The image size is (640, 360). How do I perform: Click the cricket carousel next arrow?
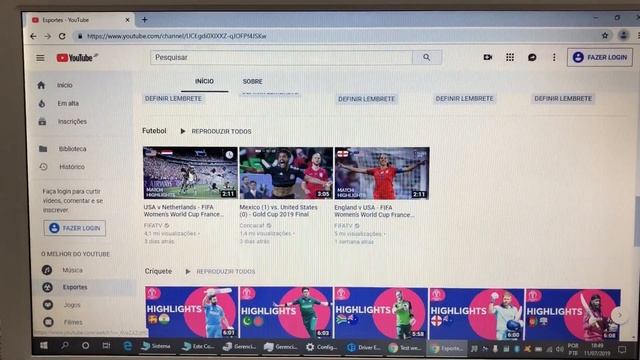619,315
